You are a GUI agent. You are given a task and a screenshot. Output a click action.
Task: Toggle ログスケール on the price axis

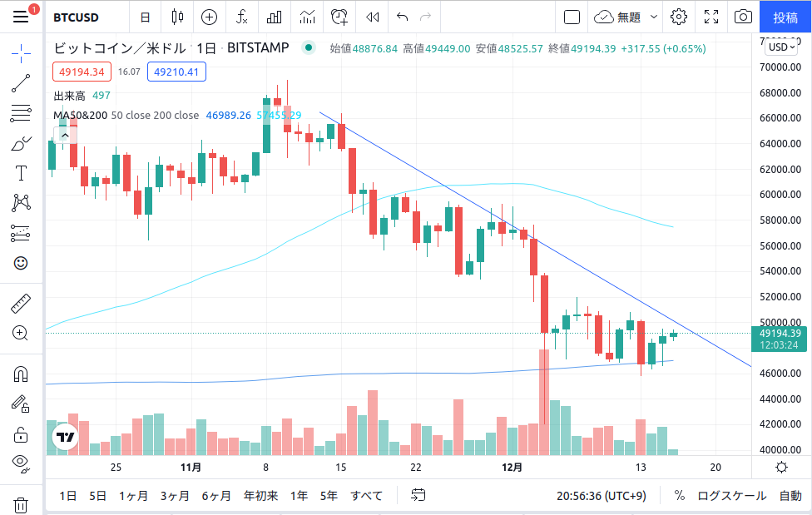(x=733, y=495)
